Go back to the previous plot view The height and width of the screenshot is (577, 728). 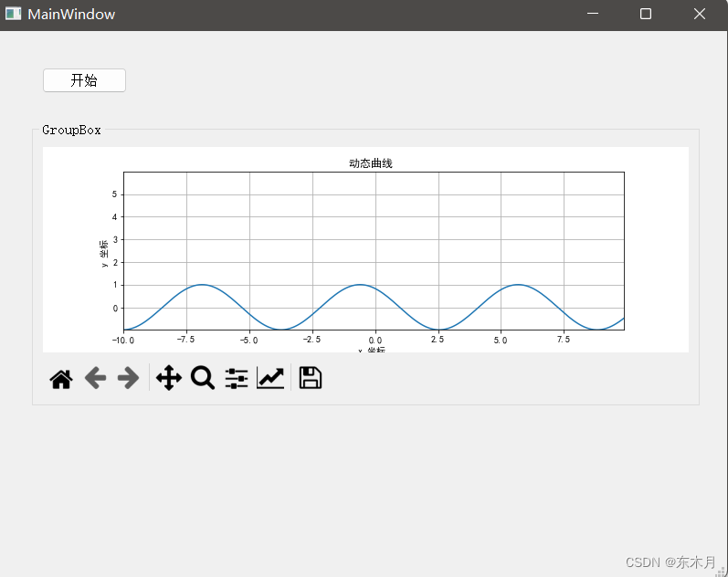click(95, 378)
